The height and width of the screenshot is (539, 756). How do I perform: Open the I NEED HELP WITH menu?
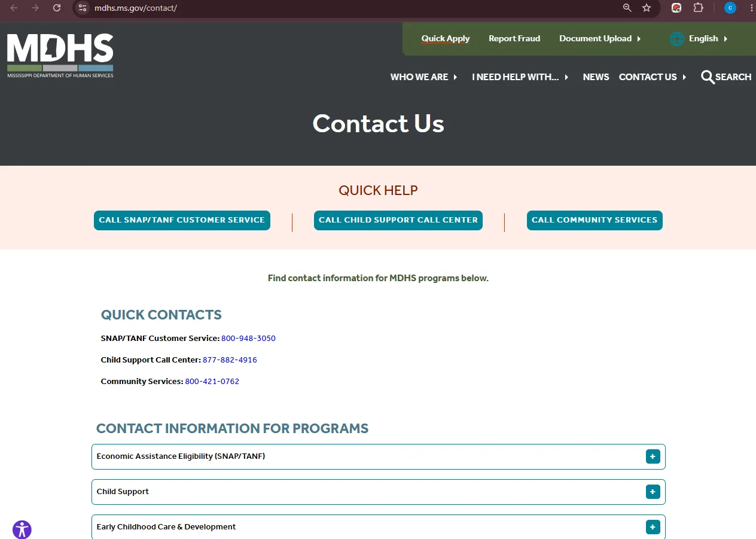point(520,77)
